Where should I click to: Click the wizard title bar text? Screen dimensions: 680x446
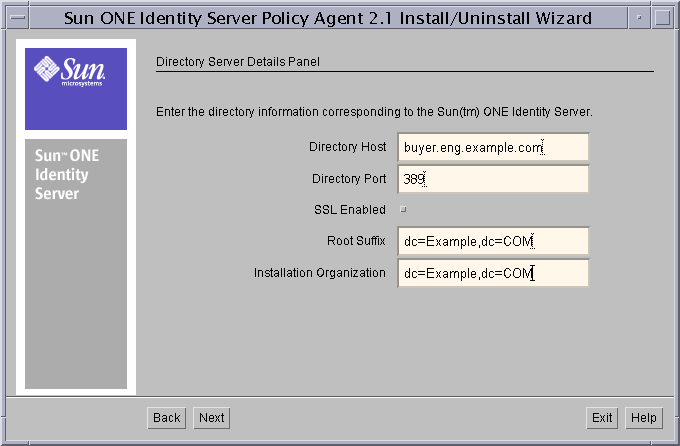tap(328, 18)
